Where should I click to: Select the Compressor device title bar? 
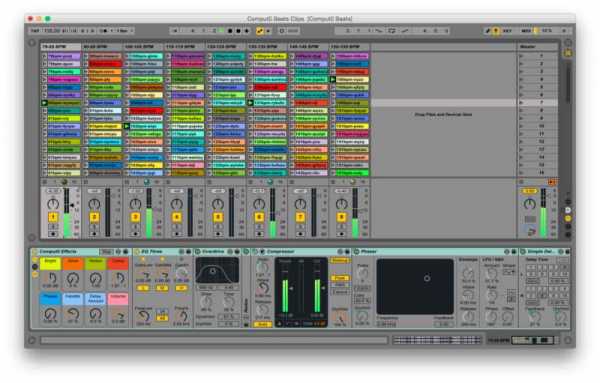coord(301,252)
